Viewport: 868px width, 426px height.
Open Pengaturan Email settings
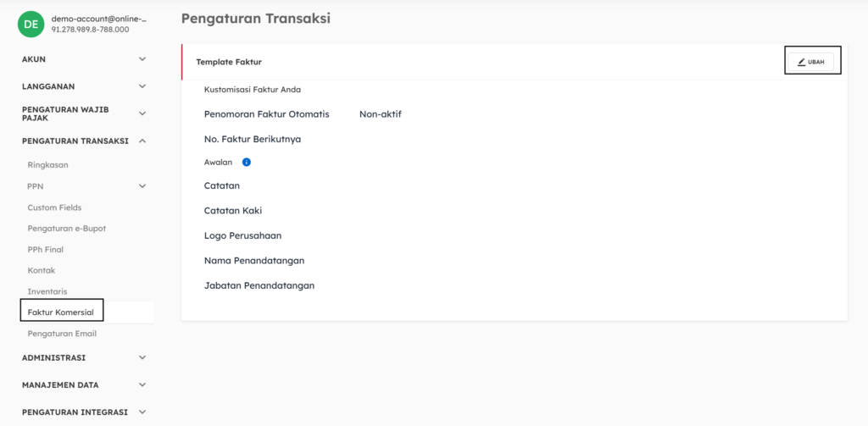click(62, 334)
